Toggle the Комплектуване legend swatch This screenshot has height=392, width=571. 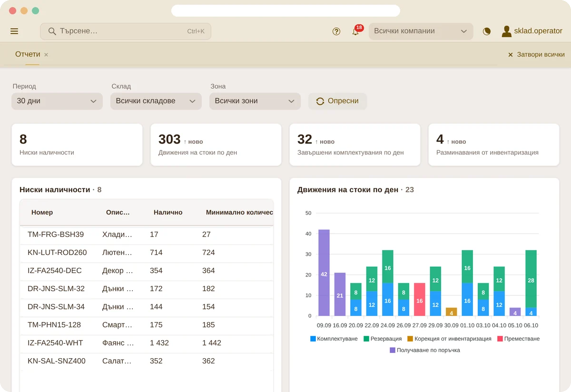point(313,339)
